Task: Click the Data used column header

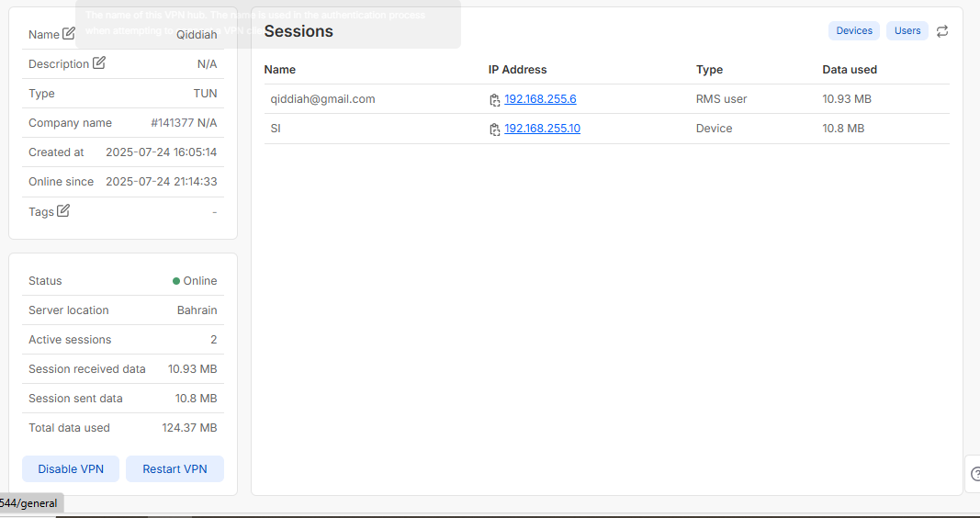Action: [x=849, y=70]
